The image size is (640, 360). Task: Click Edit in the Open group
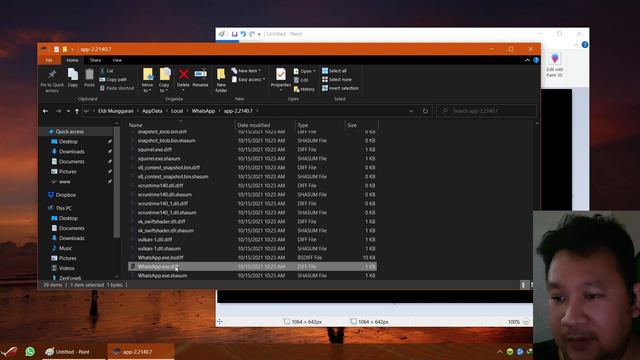click(301, 80)
